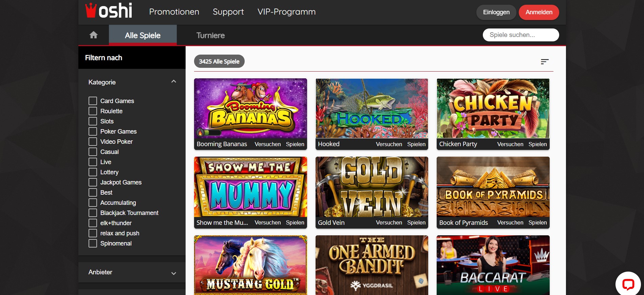Open the Booming Bananas game thumbnail
644x295 pixels.
tap(250, 109)
